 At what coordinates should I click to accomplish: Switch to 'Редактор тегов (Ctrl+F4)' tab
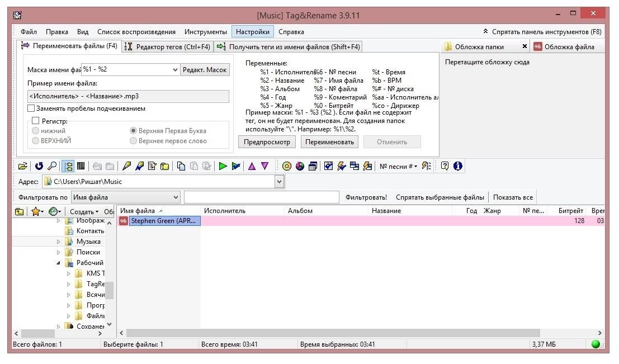pyautogui.click(x=168, y=46)
